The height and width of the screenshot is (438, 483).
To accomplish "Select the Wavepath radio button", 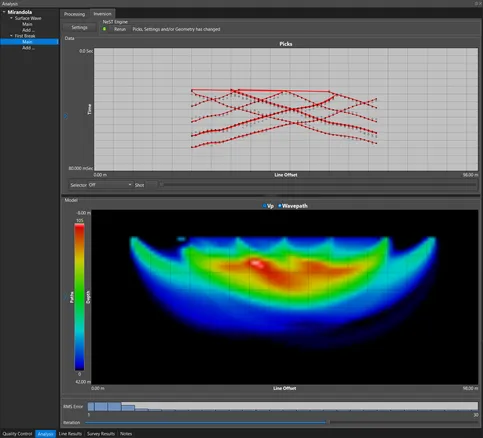I will [279, 206].
